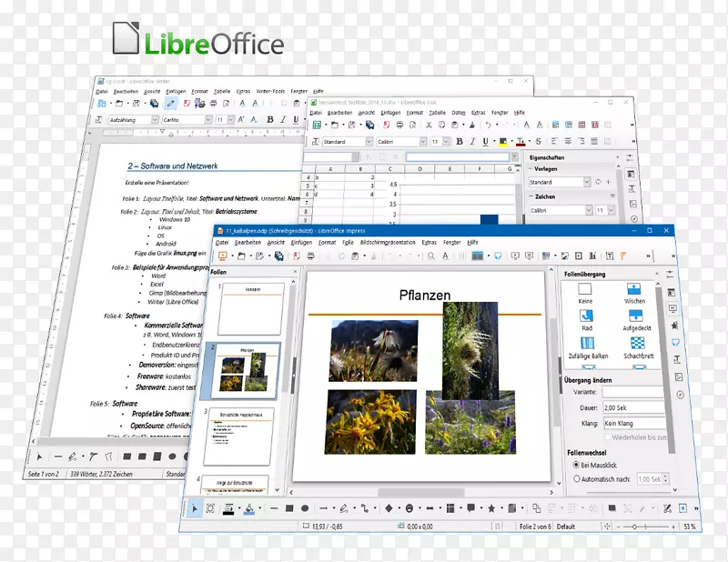Image resolution: width=728 pixels, height=562 pixels.
Task: Apply the Schachbrett transition
Action: point(639,343)
